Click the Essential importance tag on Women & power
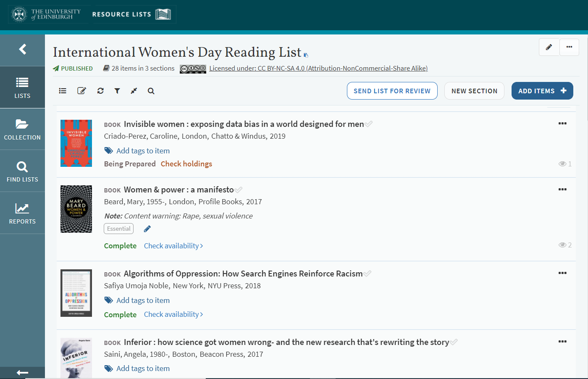This screenshot has width=588, height=379. pos(118,228)
